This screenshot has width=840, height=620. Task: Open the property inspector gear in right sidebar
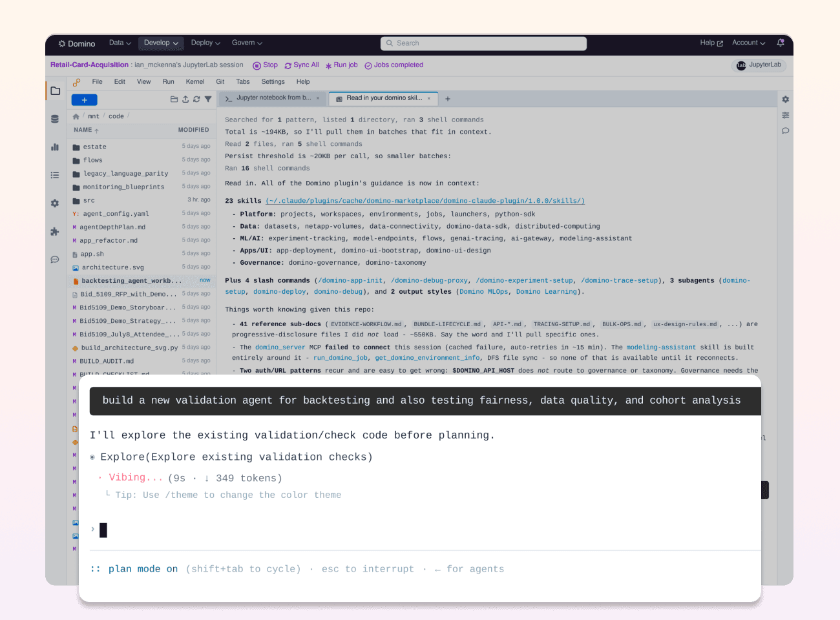click(786, 99)
